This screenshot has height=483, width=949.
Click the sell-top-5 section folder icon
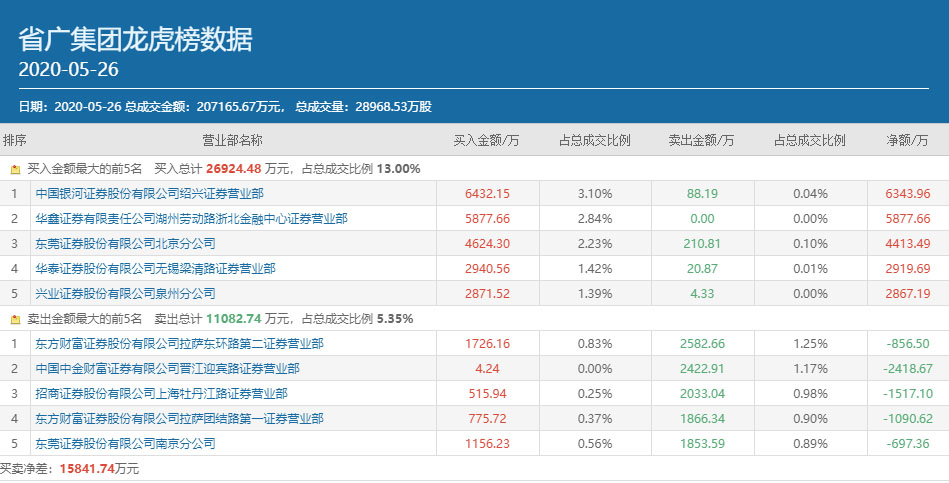tap(15, 319)
